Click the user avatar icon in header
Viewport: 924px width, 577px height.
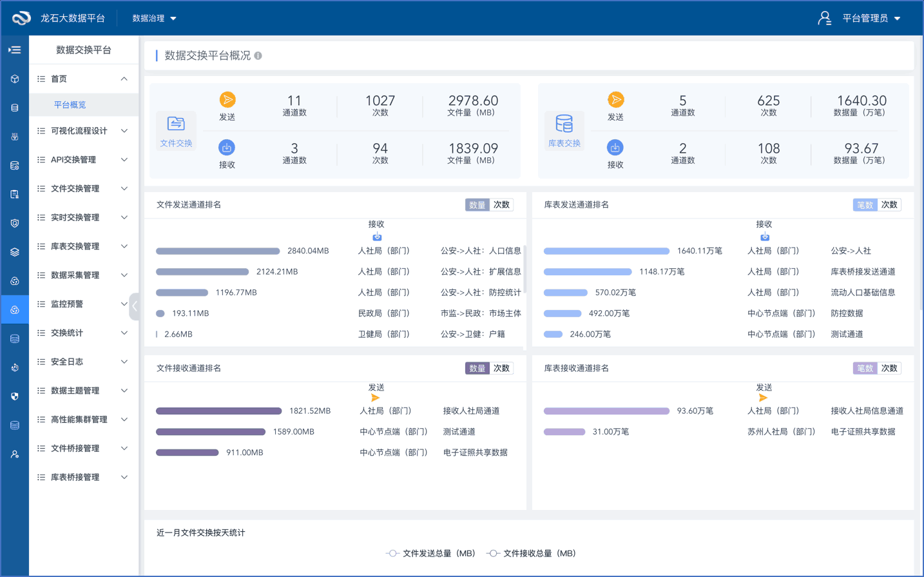tap(824, 18)
